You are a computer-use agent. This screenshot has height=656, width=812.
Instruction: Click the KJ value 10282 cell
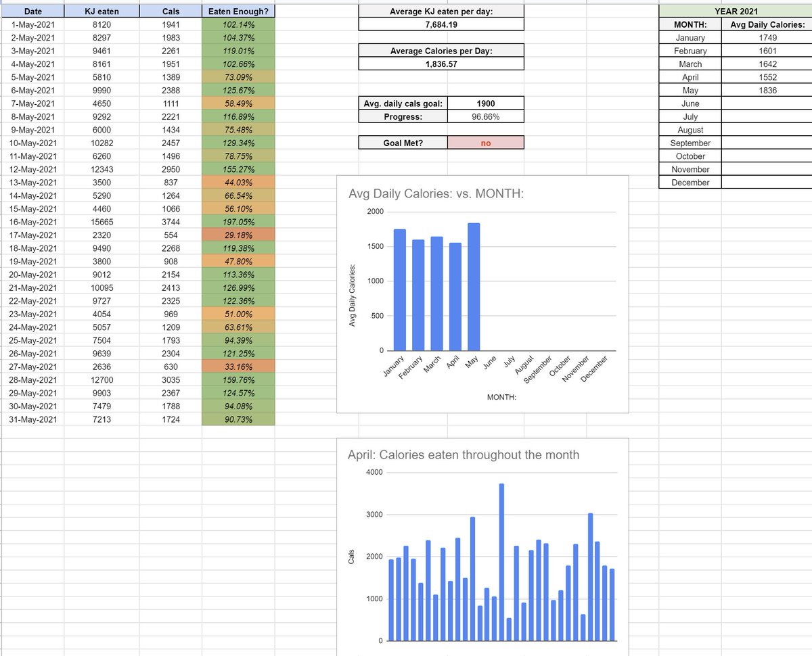coord(101,143)
